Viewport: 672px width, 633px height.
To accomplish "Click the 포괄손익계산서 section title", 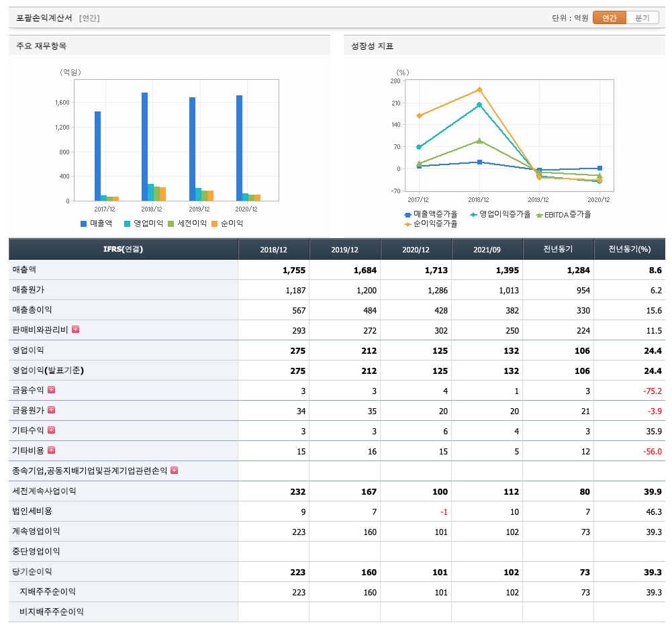I will (44, 18).
